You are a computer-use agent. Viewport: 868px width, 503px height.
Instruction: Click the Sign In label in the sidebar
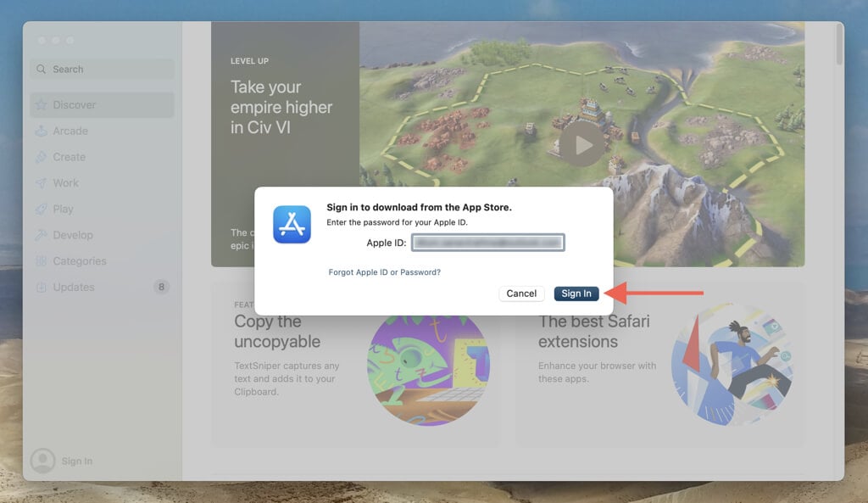(77, 461)
